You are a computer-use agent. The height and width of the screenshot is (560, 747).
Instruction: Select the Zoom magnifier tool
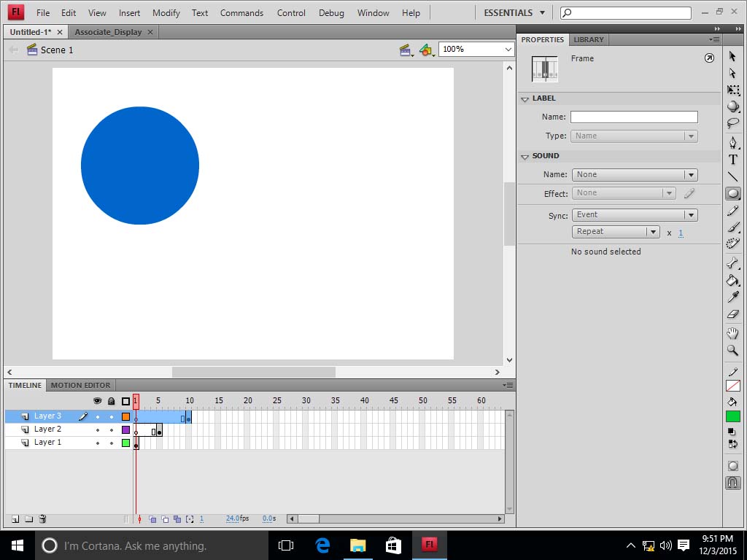coord(732,350)
